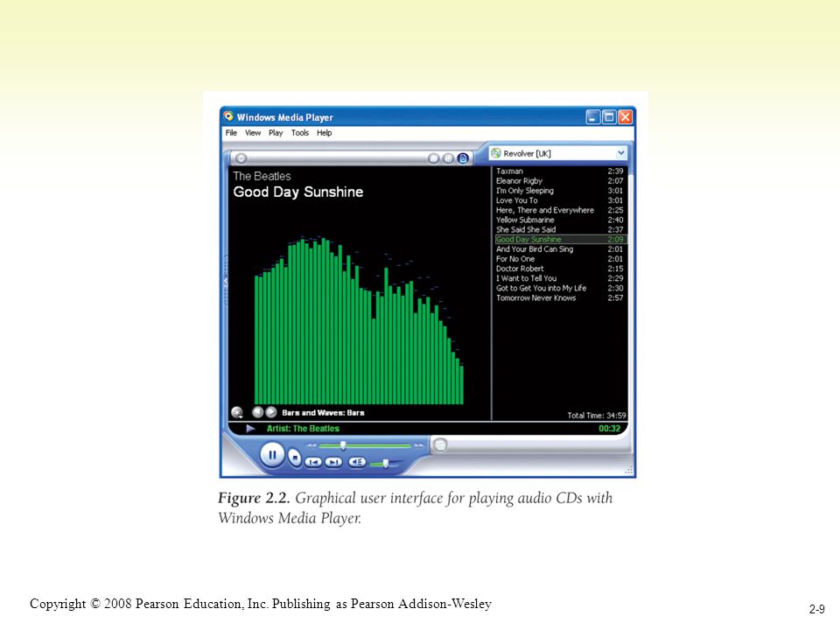Viewport: 840px width, 630px height.
Task: Open the View menu
Action: pos(253,133)
